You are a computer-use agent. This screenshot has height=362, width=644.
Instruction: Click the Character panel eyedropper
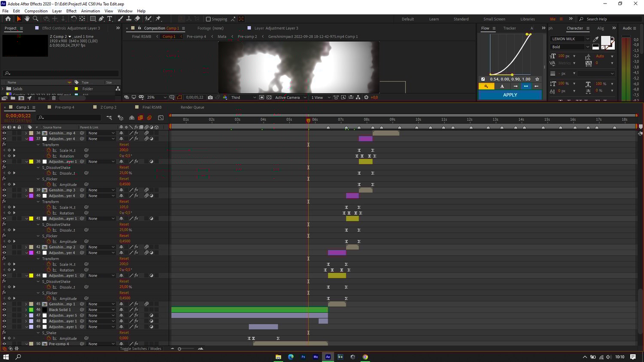[595, 39]
